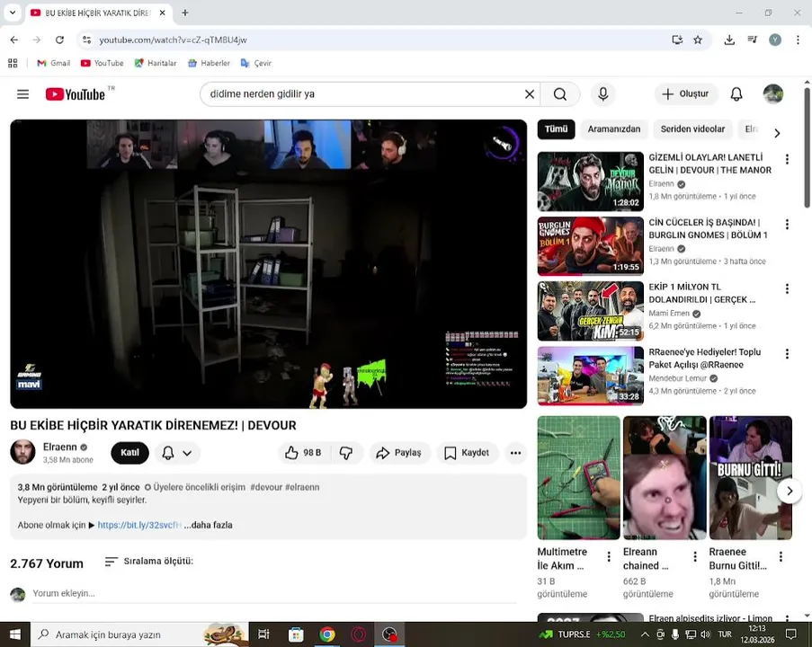Open the YouTube hamburger guide menu
Screen dimensions: 812x647
click(22, 94)
